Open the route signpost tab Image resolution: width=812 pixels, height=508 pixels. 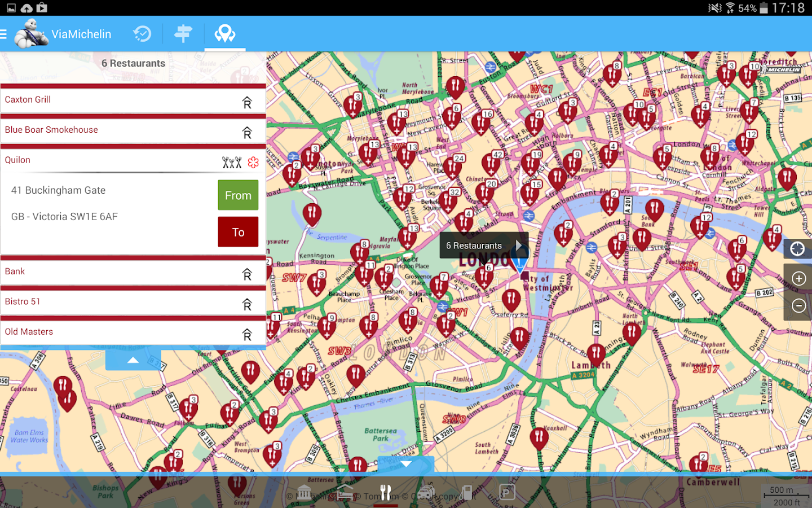(x=183, y=34)
